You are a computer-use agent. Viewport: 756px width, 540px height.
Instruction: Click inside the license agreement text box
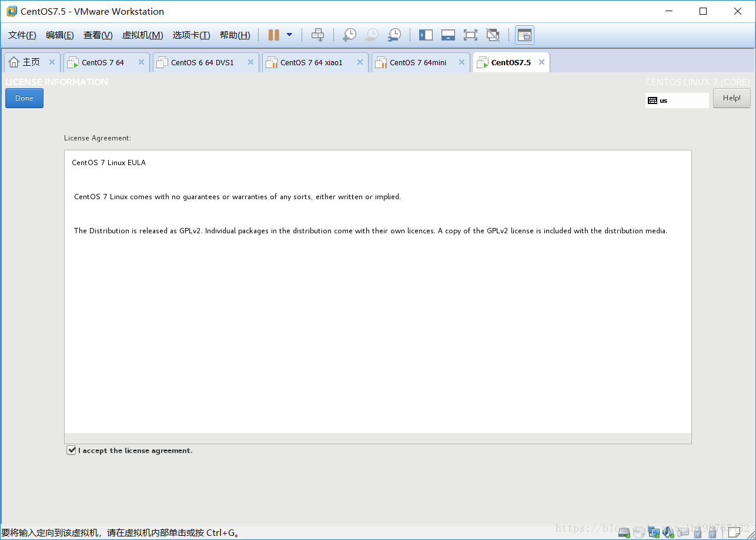(x=378, y=297)
